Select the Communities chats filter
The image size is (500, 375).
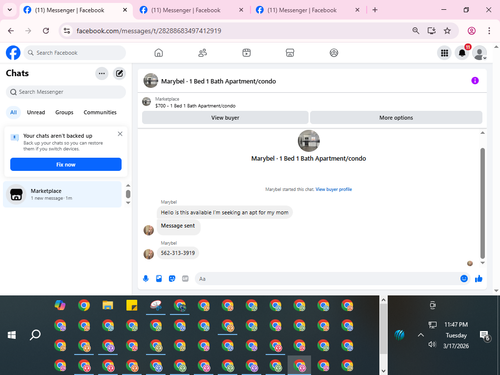point(100,112)
